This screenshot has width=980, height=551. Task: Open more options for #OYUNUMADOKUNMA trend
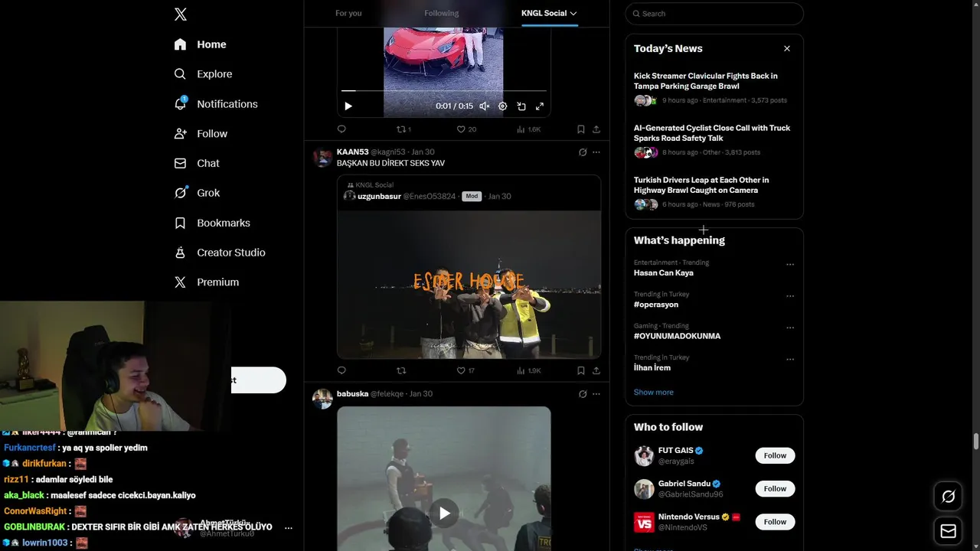(790, 328)
